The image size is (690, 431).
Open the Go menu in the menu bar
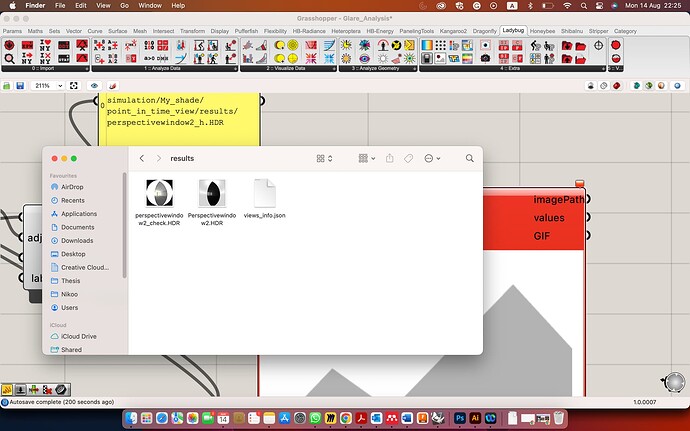pyautogui.click(x=125, y=6)
